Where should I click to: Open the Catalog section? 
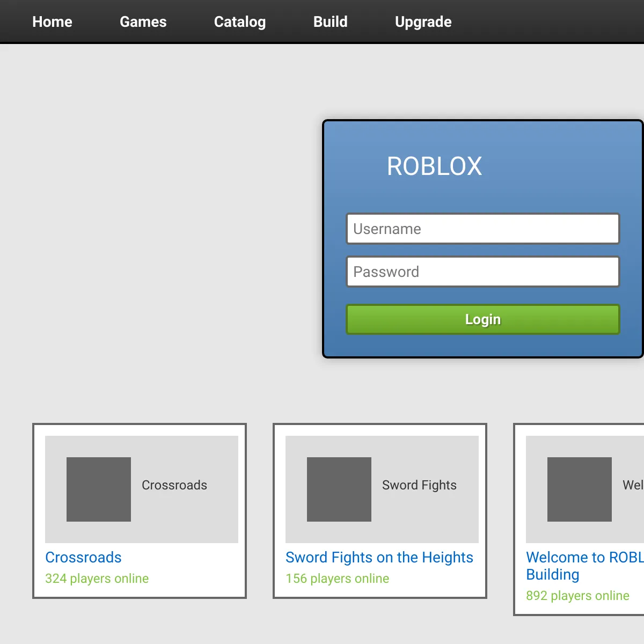click(x=240, y=21)
